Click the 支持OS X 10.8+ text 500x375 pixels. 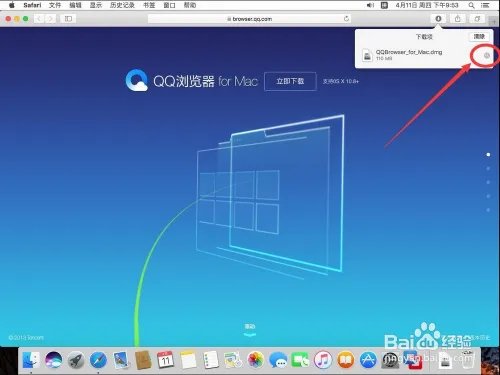pos(341,81)
